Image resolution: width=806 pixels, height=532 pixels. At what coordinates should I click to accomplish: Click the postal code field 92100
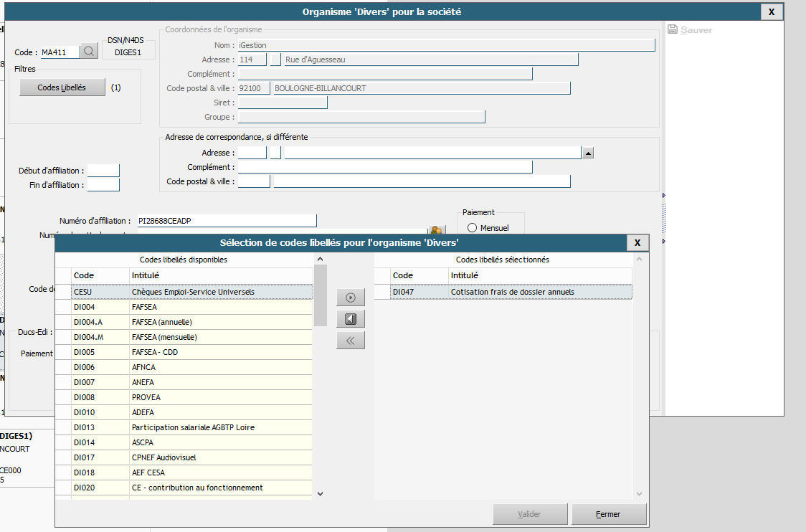coord(254,88)
